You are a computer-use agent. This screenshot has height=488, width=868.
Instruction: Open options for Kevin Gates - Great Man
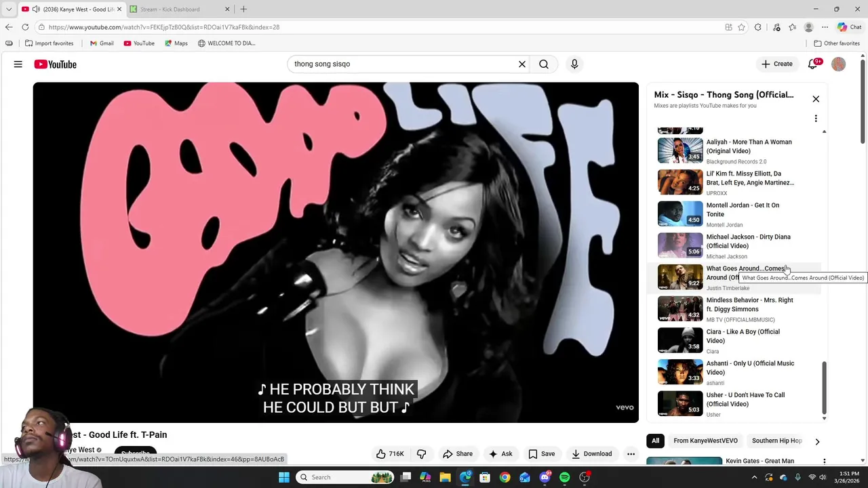click(824, 462)
